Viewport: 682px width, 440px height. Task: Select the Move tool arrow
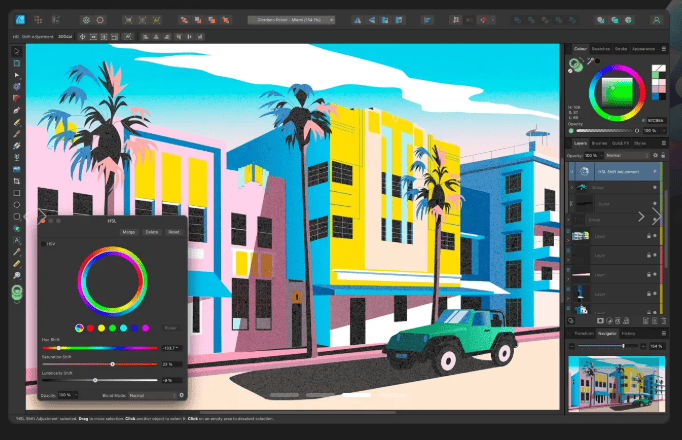(x=17, y=51)
